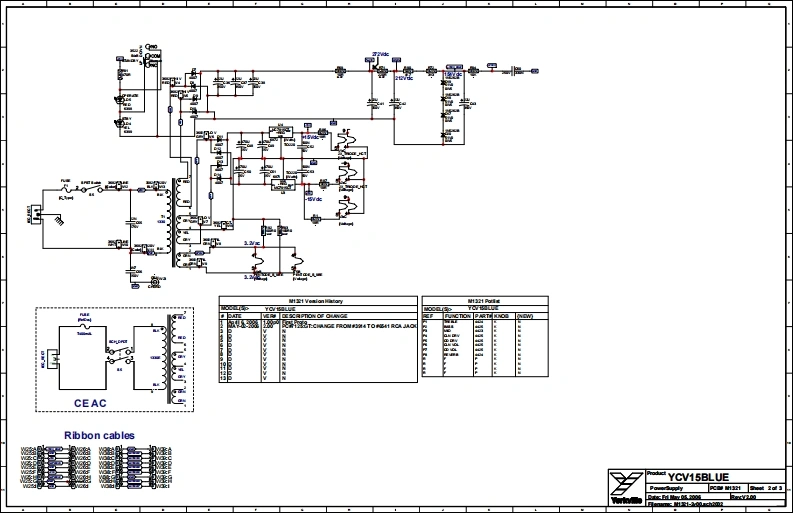Click the M1321 Version History table header

coord(316,300)
